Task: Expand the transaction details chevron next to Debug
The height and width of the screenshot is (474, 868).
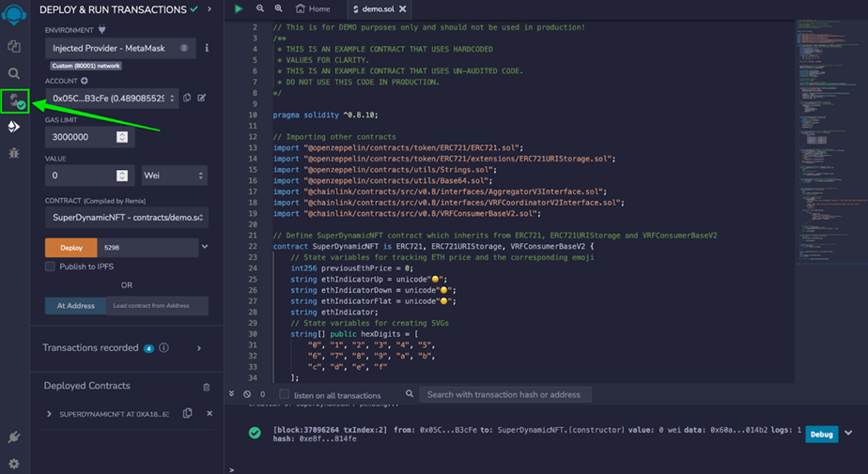Action: pyautogui.click(x=848, y=433)
